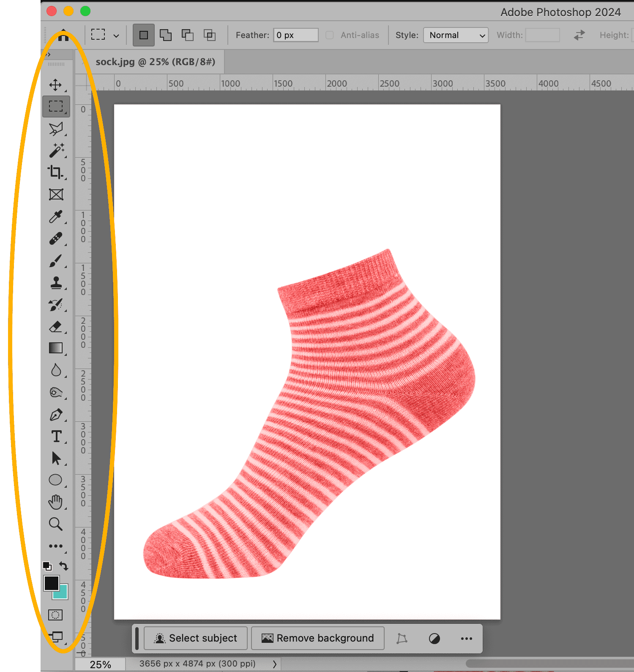
Task: Switch to the sock.jpg document tab
Action: [x=155, y=62]
